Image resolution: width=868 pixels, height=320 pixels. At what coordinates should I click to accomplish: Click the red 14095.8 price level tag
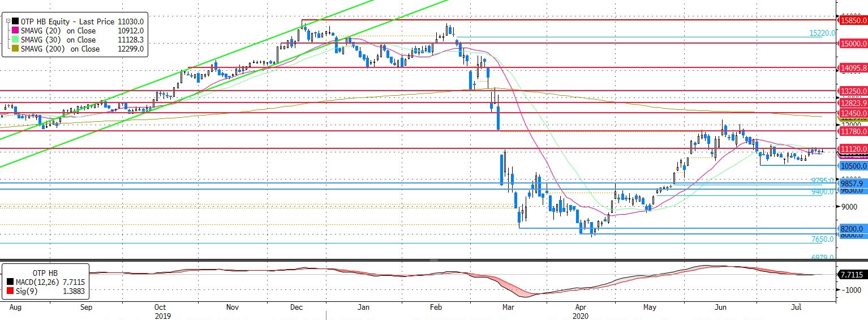tap(853, 67)
